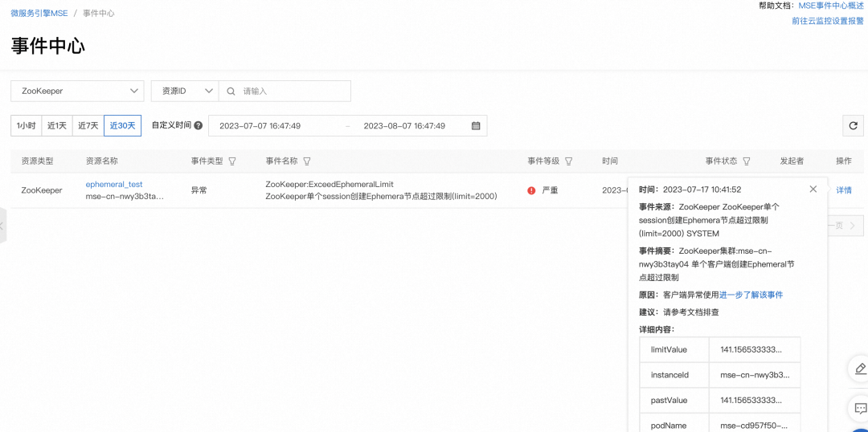Click the 资源类型 column header
The height and width of the screenshot is (432, 868).
38,161
